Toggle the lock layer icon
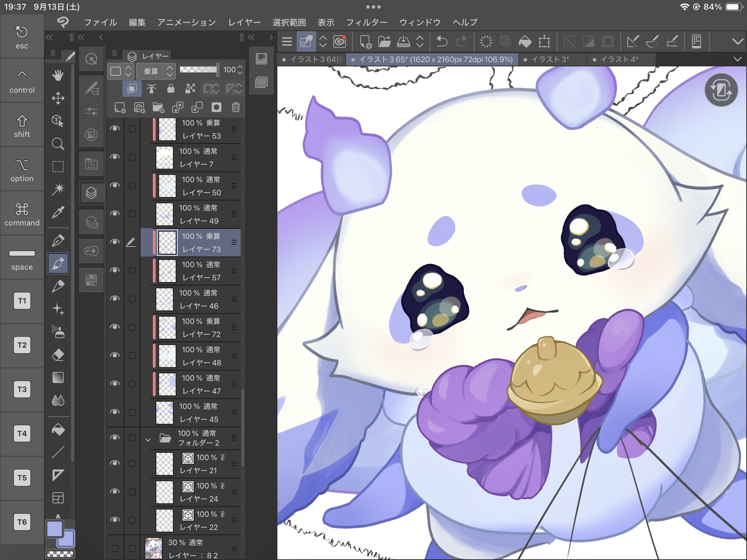 (170, 89)
